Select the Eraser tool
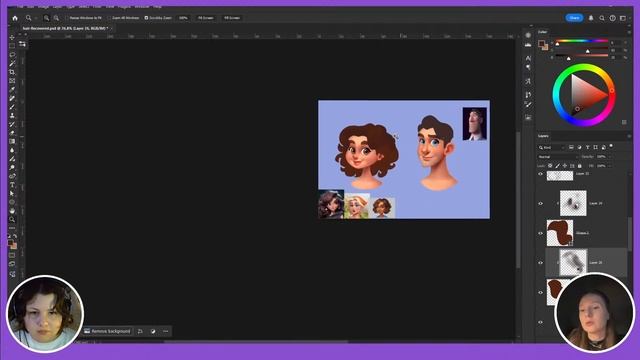This screenshot has height=360, width=640. tap(12, 133)
